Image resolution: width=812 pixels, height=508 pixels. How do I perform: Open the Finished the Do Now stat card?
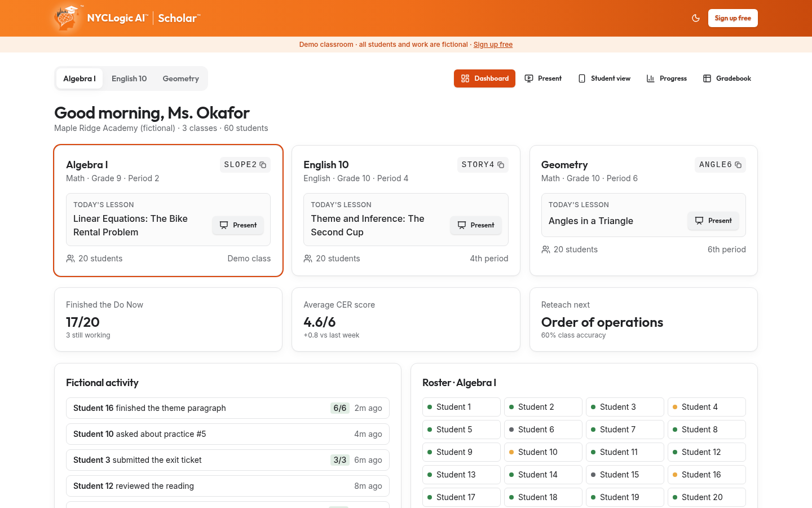point(168,319)
